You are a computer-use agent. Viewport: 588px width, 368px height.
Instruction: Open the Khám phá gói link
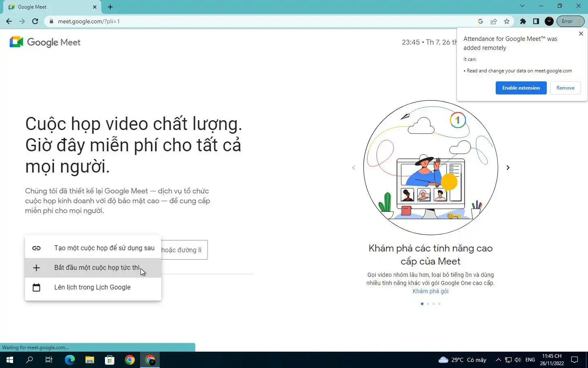[x=430, y=291]
